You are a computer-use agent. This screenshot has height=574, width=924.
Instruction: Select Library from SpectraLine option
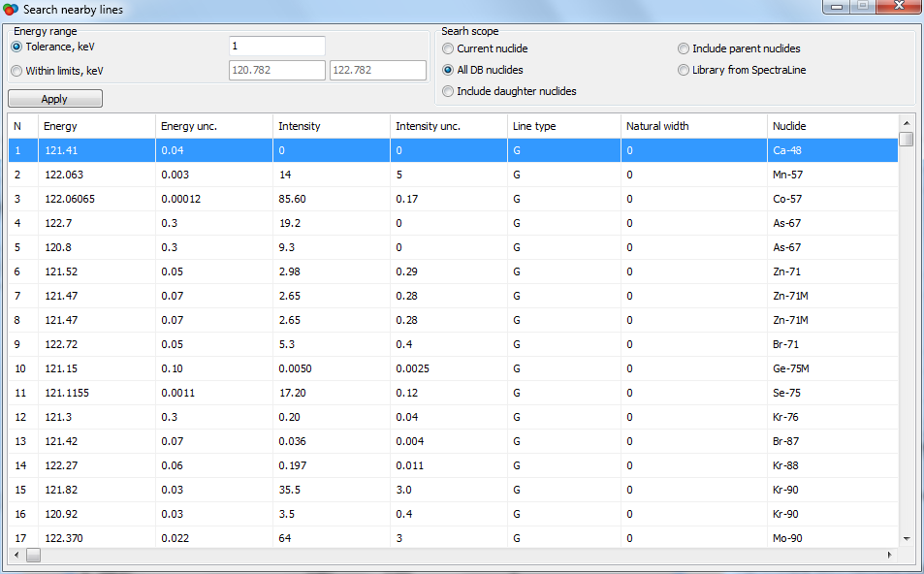click(684, 70)
